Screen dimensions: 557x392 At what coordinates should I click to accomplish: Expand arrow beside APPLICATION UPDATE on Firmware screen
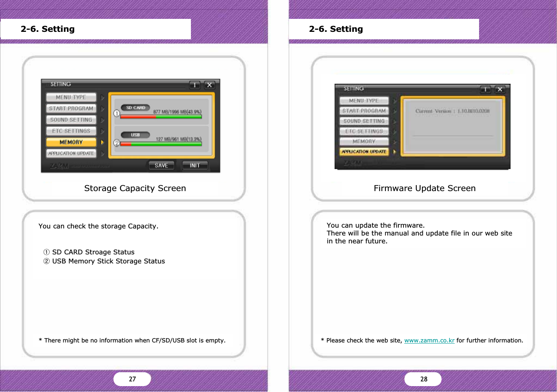(393, 152)
